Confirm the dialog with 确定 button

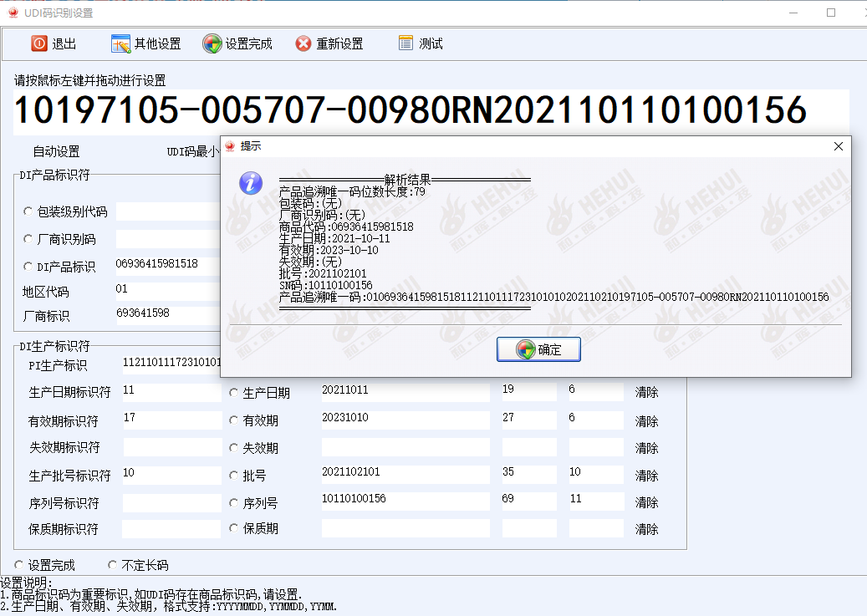(x=538, y=349)
